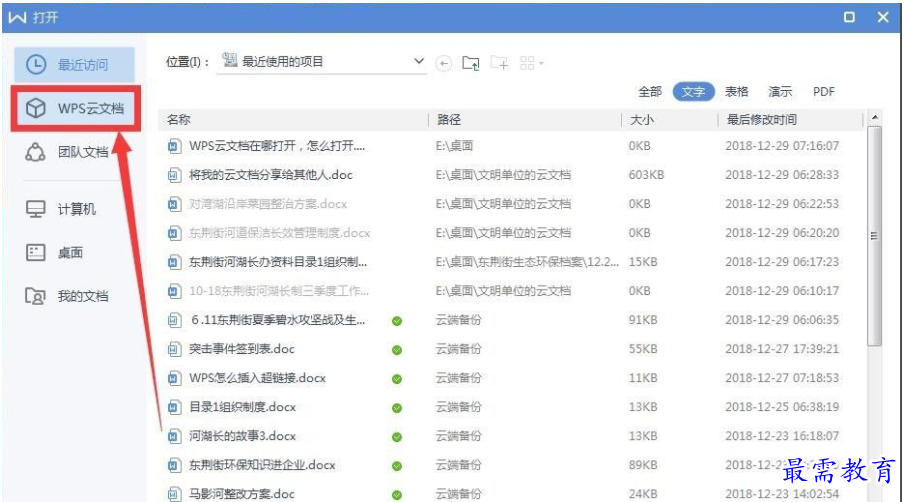904x502 pixels.
Task: Open the Recent access (最近访问) section
Action: point(74,65)
